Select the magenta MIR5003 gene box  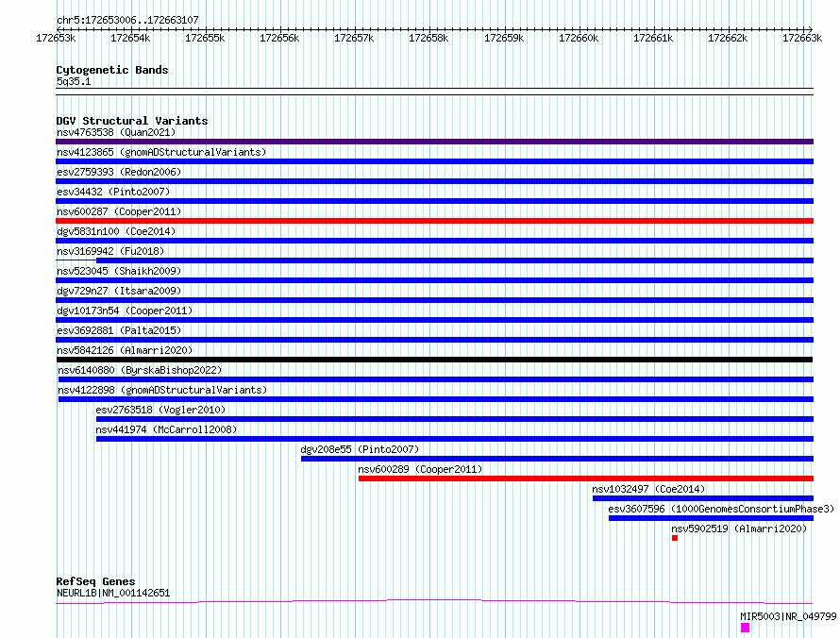click(746, 628)
